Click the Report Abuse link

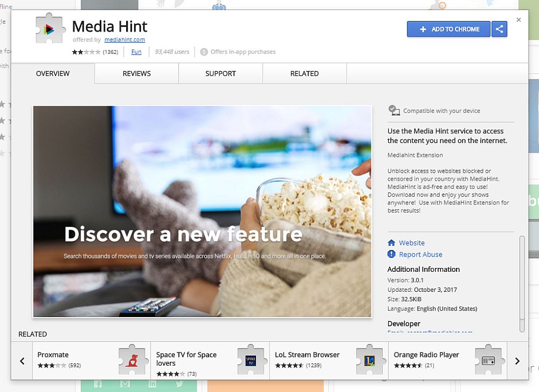(421, 255)
